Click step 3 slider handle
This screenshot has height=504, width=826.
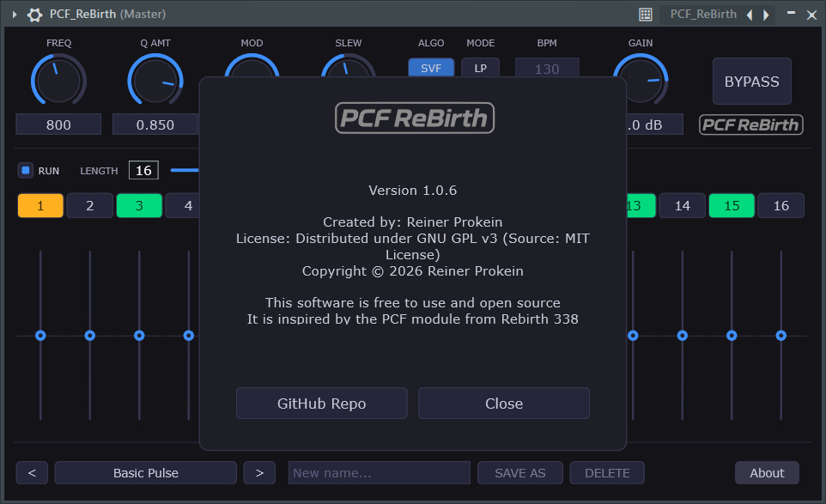[x=139, y=336]
